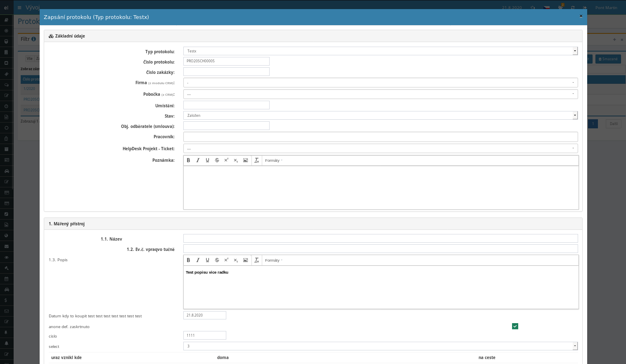Screen dimensions: 626x364
Task: Open the Firma selection dropdown
Action: [380, 83]
